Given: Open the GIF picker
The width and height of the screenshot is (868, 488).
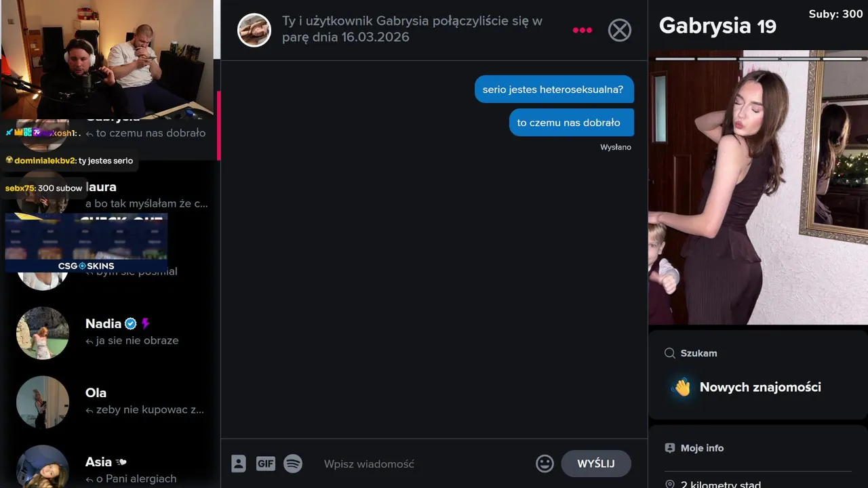Looking at the screenshot, I should pyautogui.click(x=266, y=464).
